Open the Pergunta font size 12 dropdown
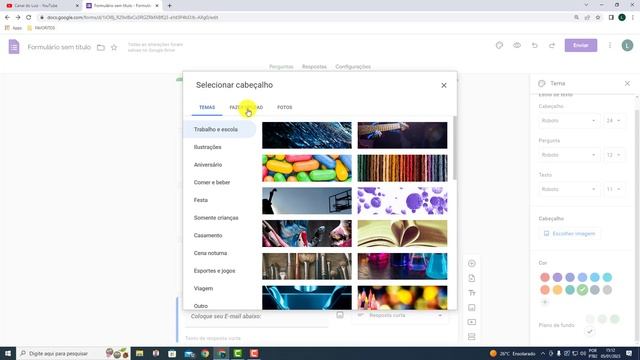 tap(613, 155)
